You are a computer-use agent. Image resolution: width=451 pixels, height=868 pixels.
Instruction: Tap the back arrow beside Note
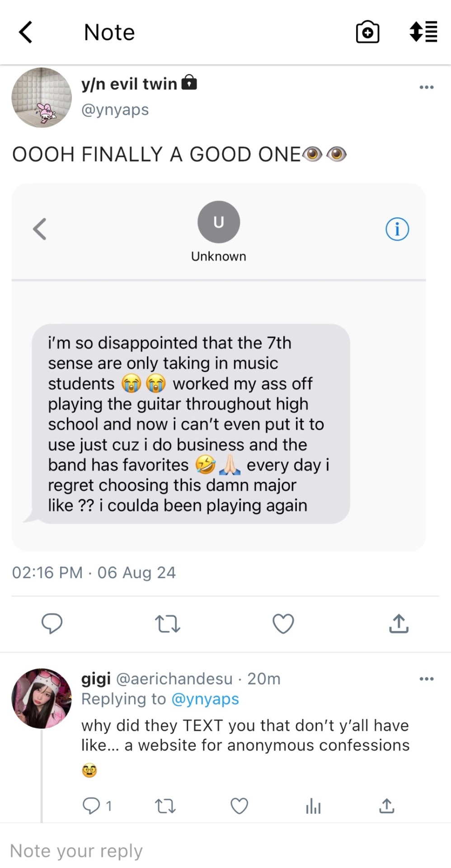point(26,32)
